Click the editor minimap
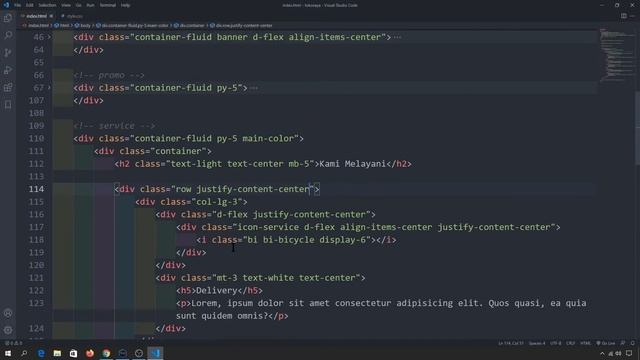The height and width of the screenshot is (360, 640). tap(616, 55)
